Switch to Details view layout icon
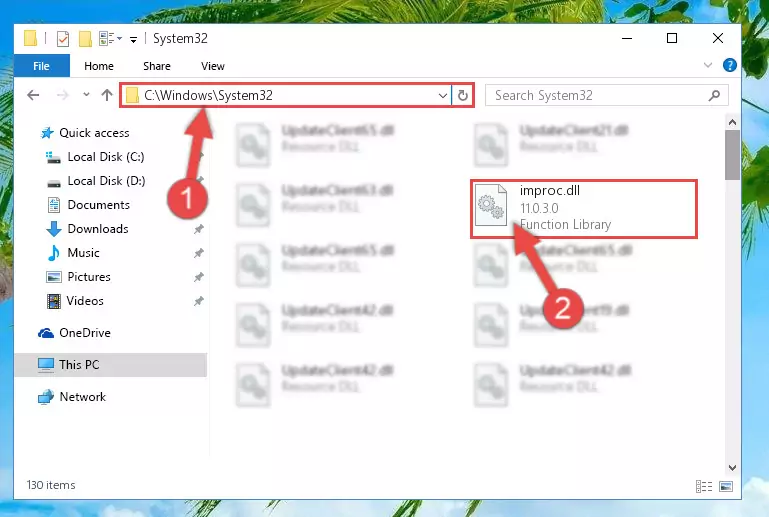This screenshot has width=769, height=517. pyautogui.click(x=704, y=486)
